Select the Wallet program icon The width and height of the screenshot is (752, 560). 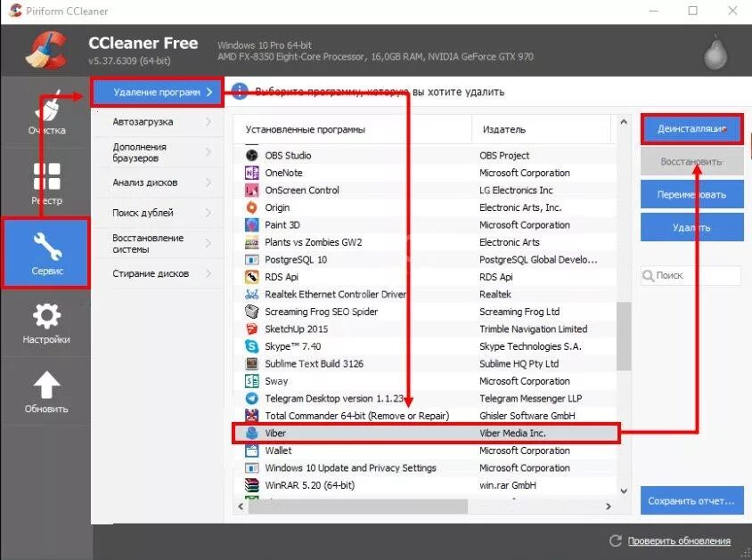(x=252, y=450)
